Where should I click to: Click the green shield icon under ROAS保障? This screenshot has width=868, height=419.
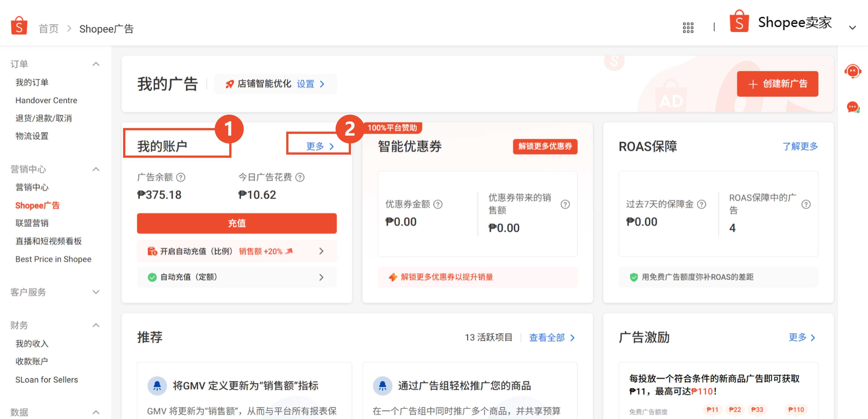click(633, 277)
